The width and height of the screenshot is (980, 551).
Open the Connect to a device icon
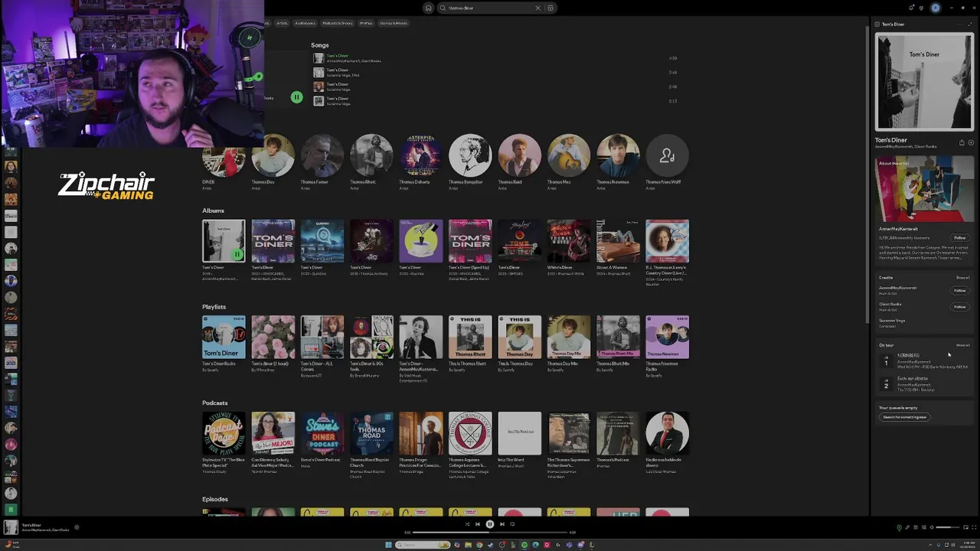(924, 527)
